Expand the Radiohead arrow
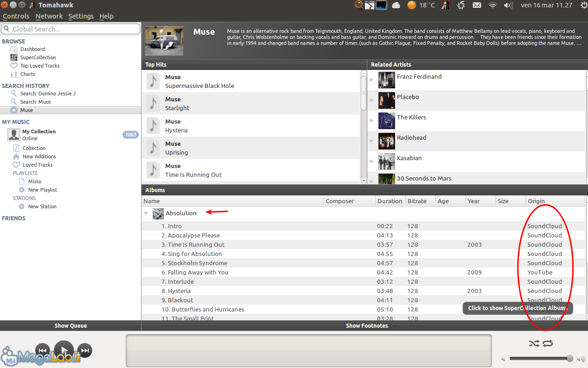Viewport: 588px width, 368px height. (371, 141)
